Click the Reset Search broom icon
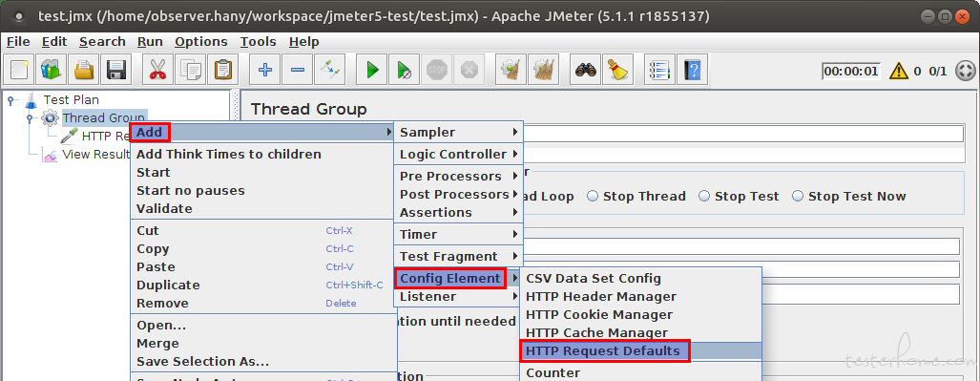Image resolution: width=980 pixels, height=381 pixels. pyautogui.click(x=618, y=70)
